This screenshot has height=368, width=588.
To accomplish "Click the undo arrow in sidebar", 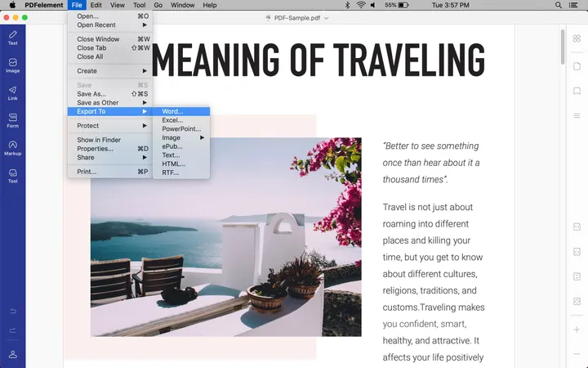I will click(12, 312).
